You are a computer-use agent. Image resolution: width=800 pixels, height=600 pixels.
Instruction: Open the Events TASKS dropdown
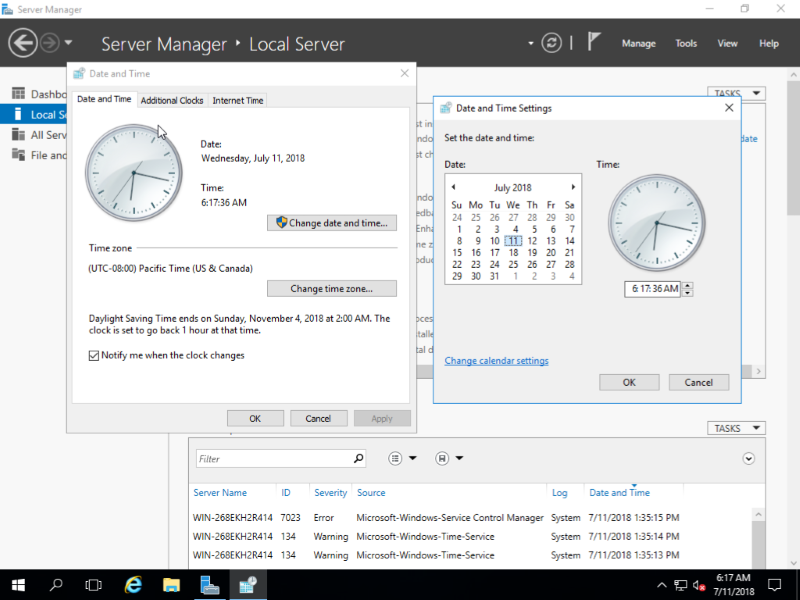[736, 429]
